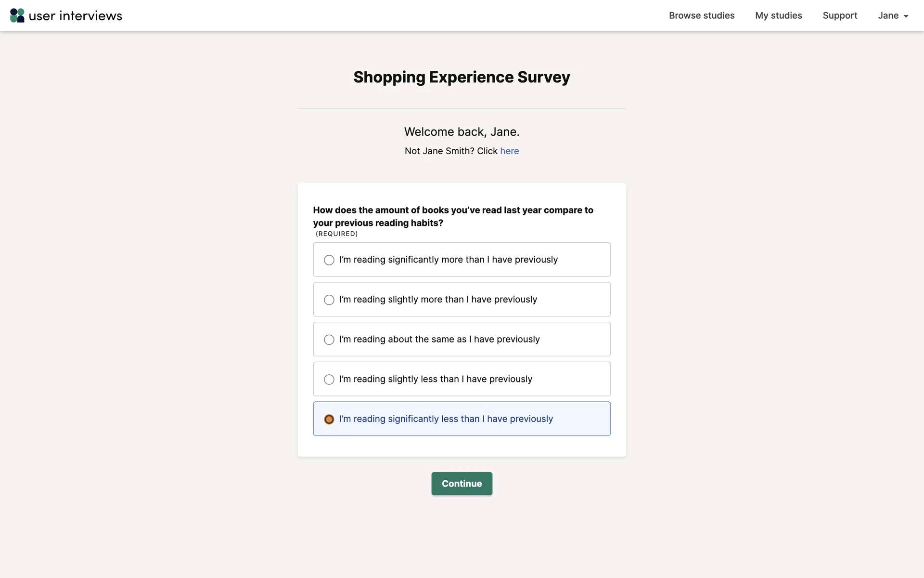Click the "user interviews" wordmark text
This screenshot has width=924, height=578.
pyautogui.click(x=76, y=16)
